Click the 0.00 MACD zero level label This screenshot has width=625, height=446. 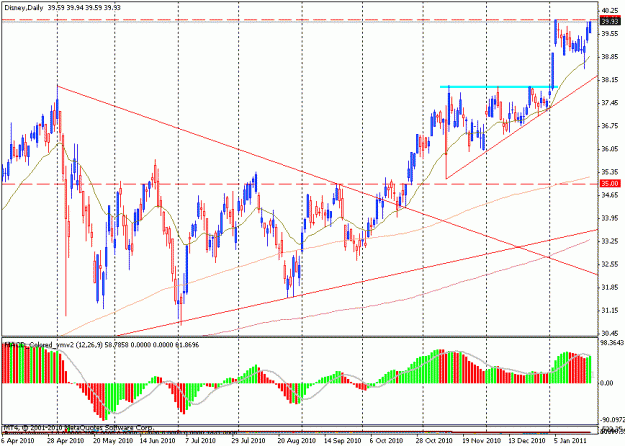607,383
